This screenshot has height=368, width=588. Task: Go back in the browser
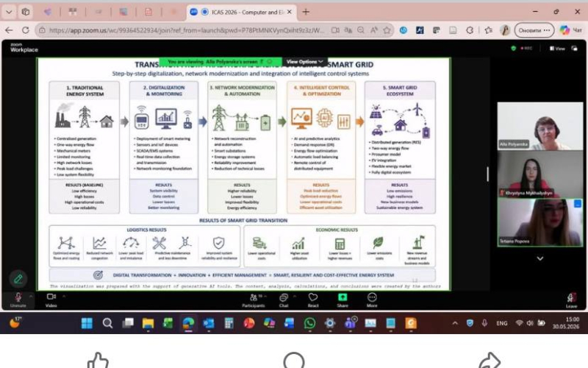pyautogui.click(x=9, y=30)
